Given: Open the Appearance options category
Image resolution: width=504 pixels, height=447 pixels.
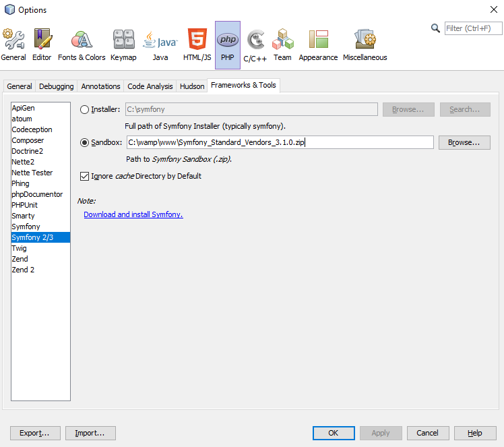Looking at the screenshot, I should click(318, 45).
